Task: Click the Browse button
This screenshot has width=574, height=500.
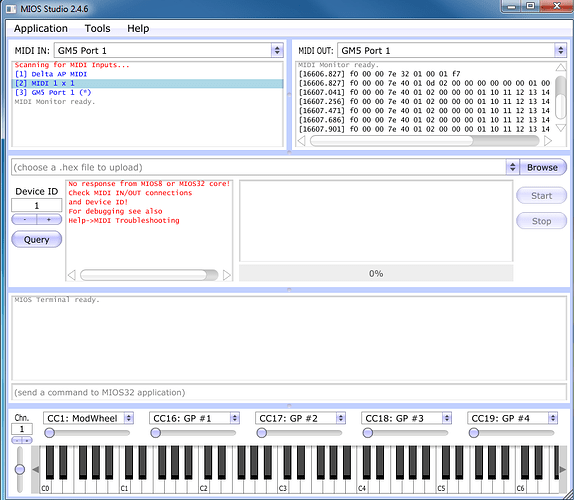Action: [x=542, y=167]
